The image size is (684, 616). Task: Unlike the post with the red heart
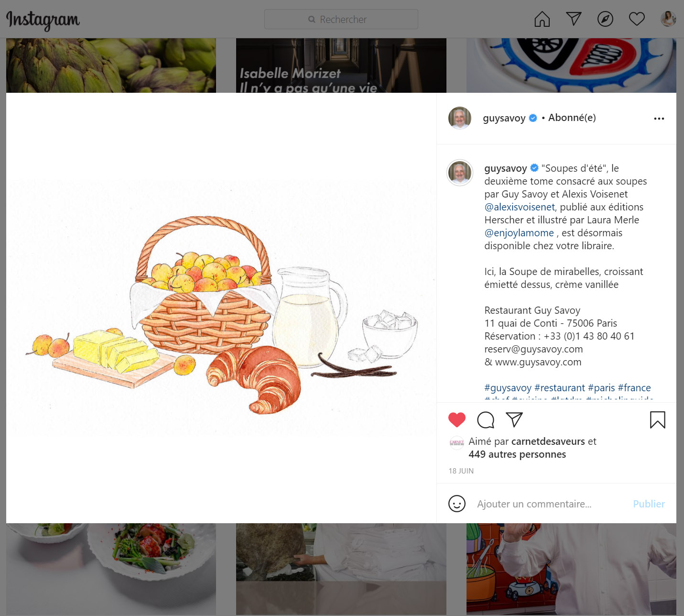(457, 419)
